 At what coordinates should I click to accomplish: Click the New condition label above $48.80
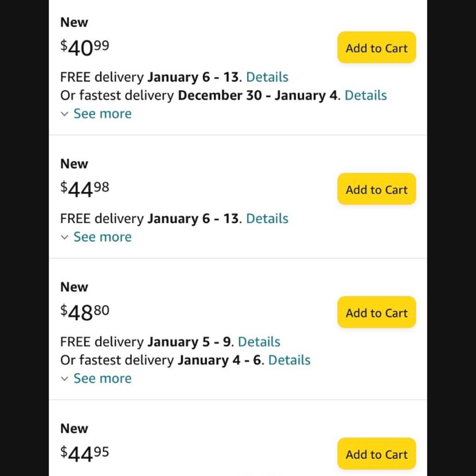pos(74,287)
